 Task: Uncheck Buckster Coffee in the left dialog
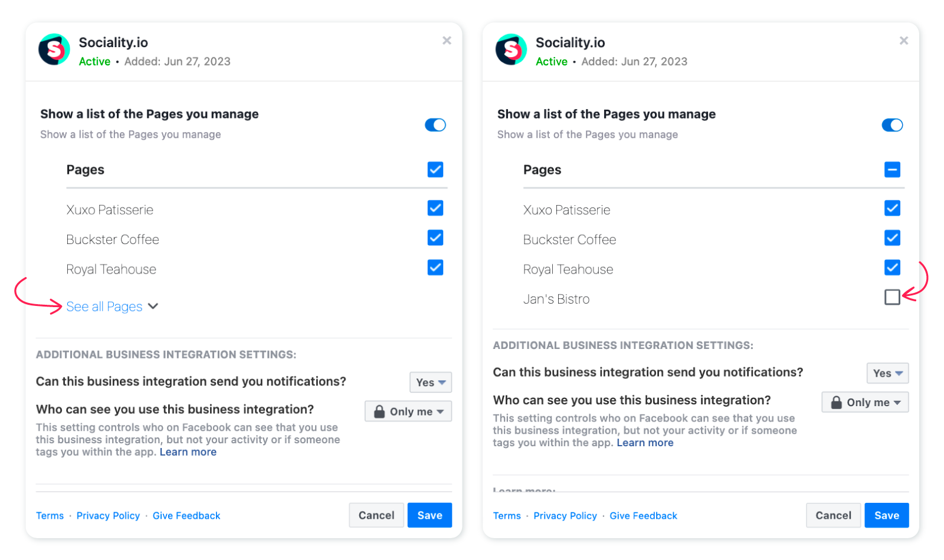(435, 238)
